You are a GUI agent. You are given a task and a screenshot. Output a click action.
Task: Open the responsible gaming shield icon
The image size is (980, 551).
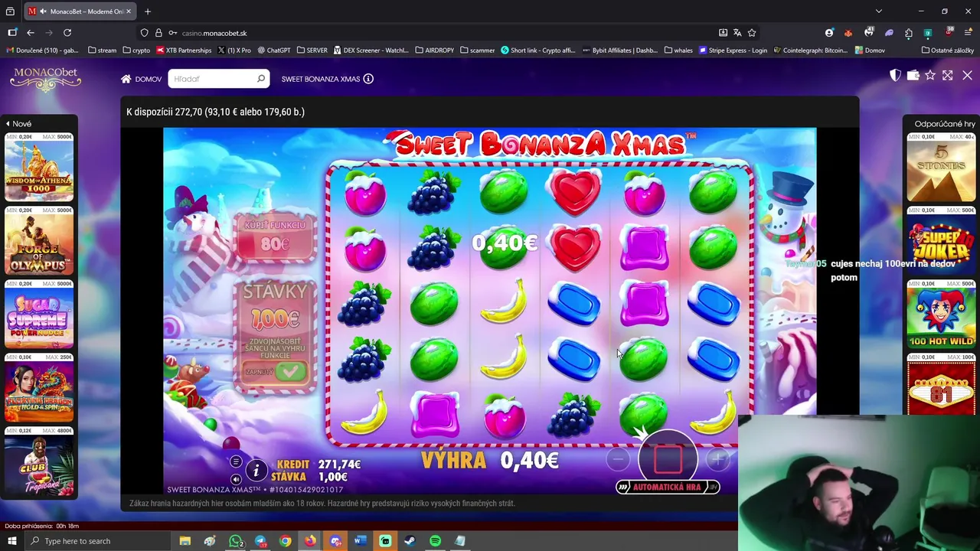coord(894,75)
